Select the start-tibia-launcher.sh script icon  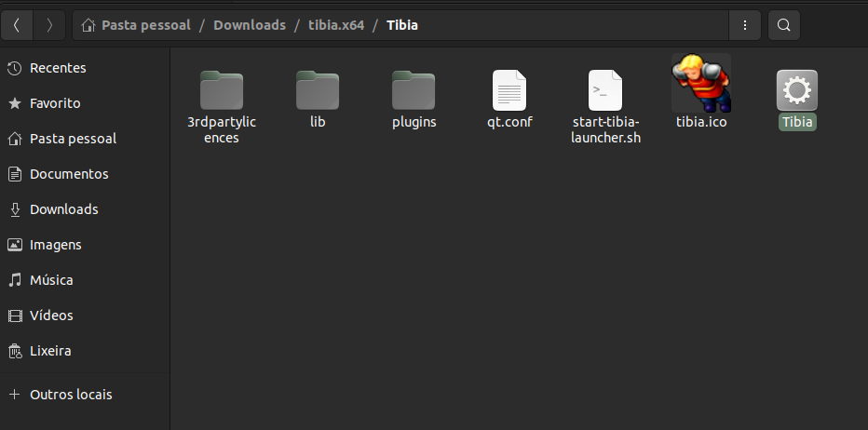[605, 89]
